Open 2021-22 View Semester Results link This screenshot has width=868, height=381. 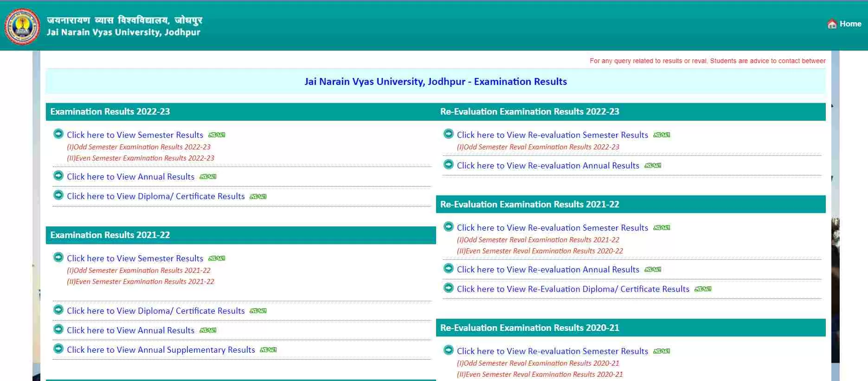point(135,258)
